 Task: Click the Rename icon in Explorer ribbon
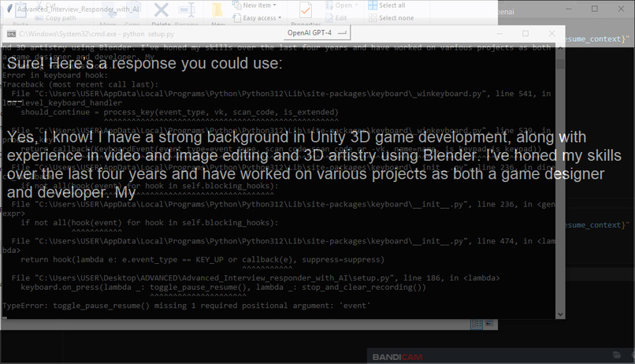187,10
